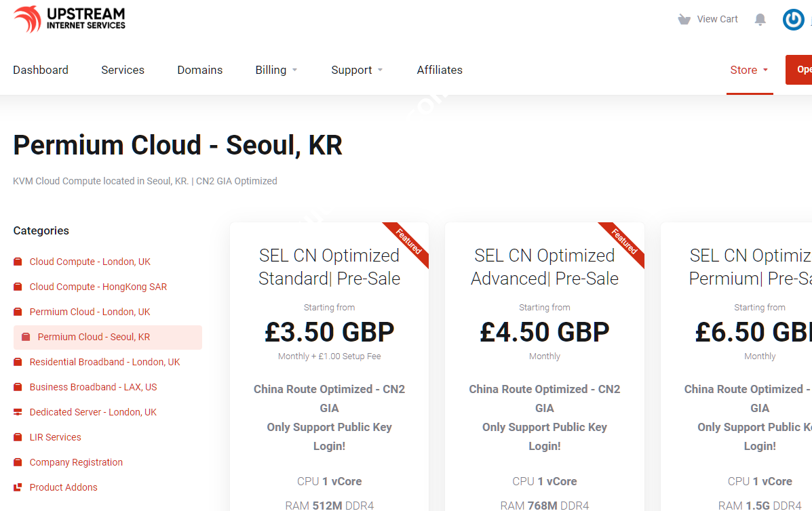Select Cloud Compute - HongKong SAR category
The height and width of the screenshot is (511, 812).
click(x=98, y=287)
